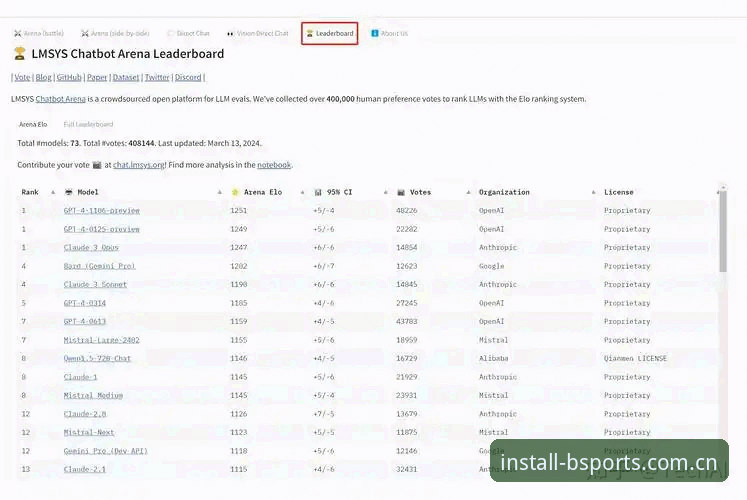Click the swords icon on Arena (battle) tab
The image size is (747, 500).
tap(18, 33)
